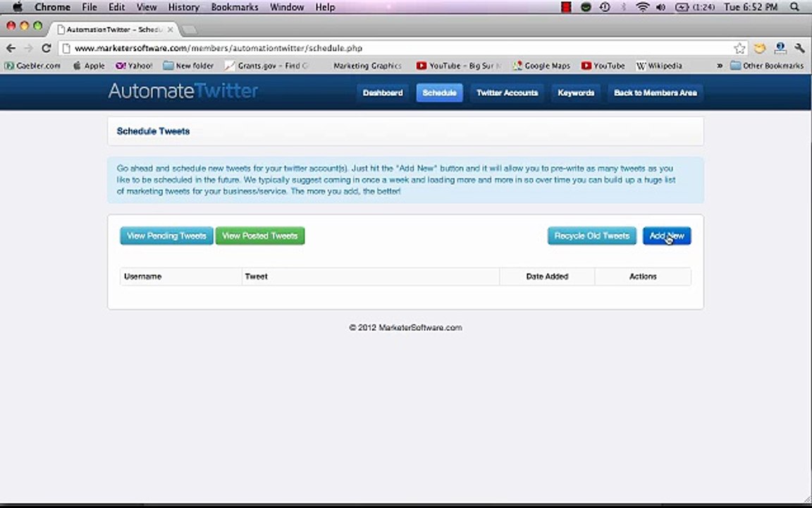
Task: Open the Twitter Accounts page
Action: click(x=507, y=93)
